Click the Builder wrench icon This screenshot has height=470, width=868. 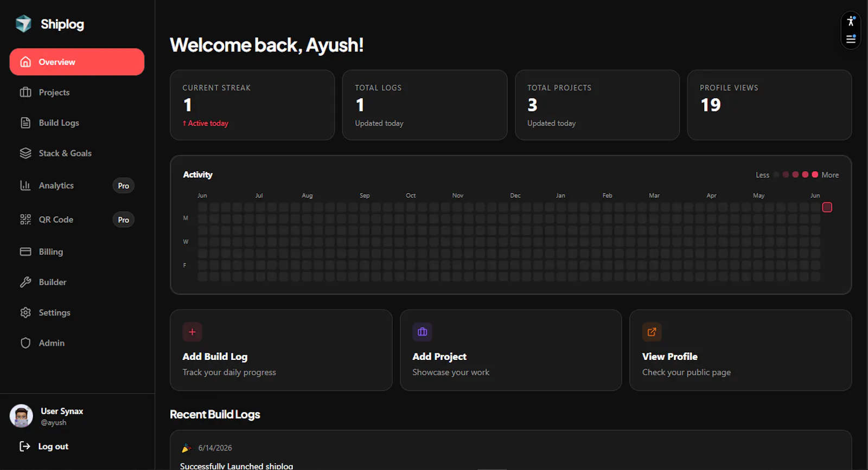click(25, 282)
